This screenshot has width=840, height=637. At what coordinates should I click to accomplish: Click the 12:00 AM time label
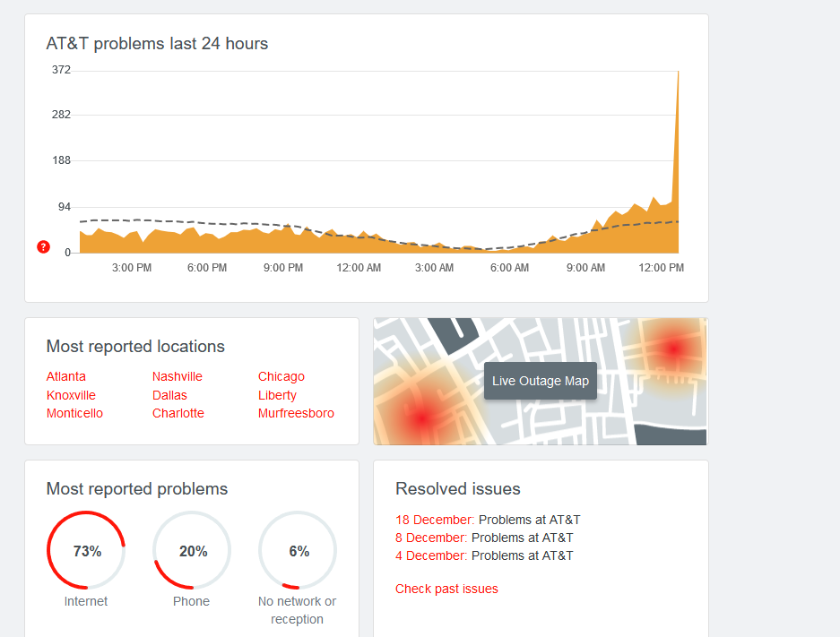coord(359,268)
